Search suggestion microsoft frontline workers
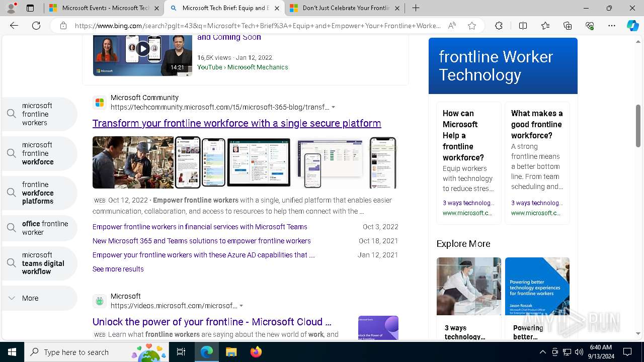The image size is (644, 362). pyautogui.click(x=40, y=114)
